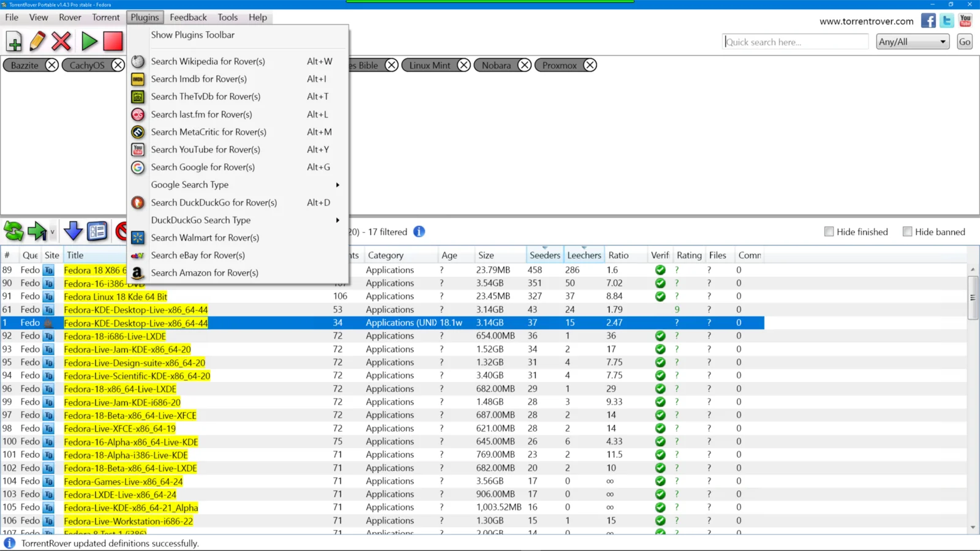The width and height of the screenshot is (980, 551).
Task: Click the Add new rover icon
Action: click(14, 42)
